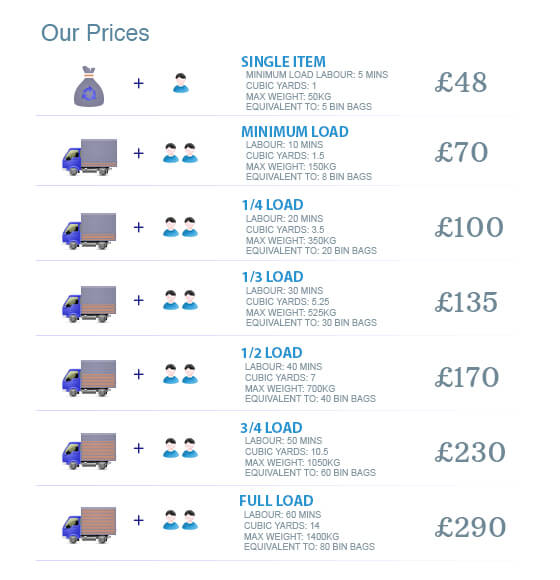560x580 pixels.
Task: Click the two workers icon beside Full Load
Action: click(181, 520)
